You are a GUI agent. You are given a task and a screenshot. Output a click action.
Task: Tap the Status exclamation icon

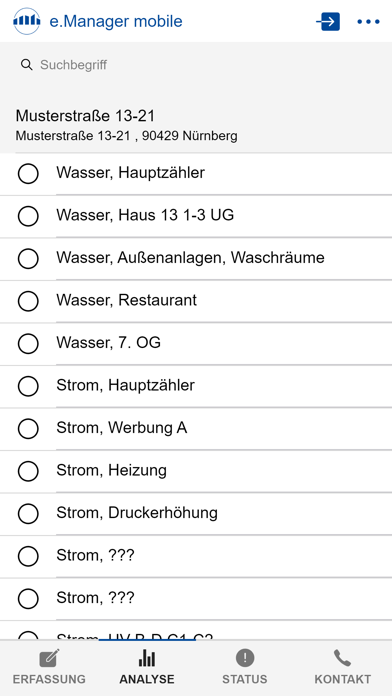point(245,658)
